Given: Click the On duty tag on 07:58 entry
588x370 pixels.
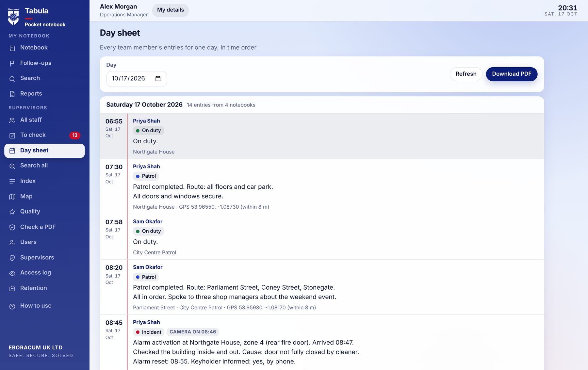Looking at the screenshot, I should point(148,231).
